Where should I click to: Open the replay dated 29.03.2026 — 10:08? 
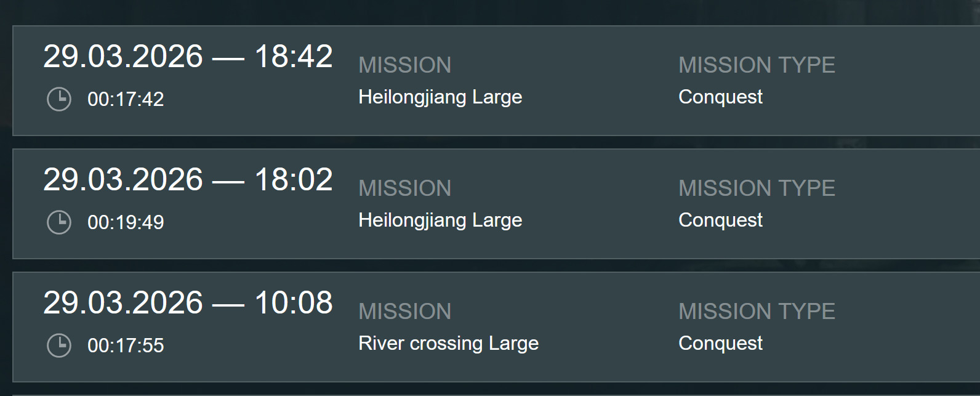[x=188, y=303]
